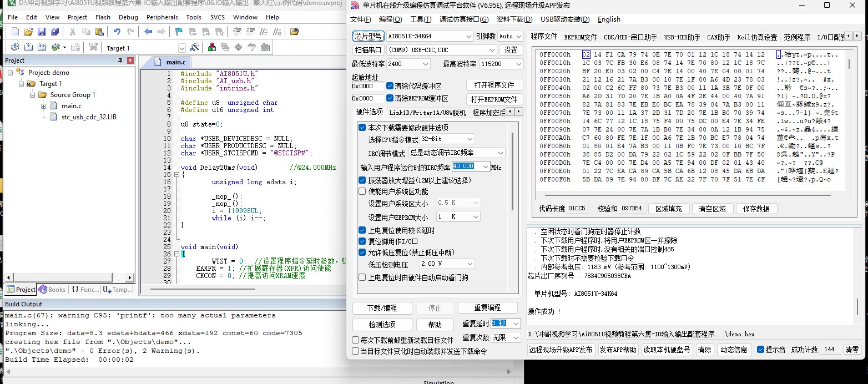
Task: Toggle 本次下载需要修改硬件选项 checkbox
Action: tap(362, 128)
